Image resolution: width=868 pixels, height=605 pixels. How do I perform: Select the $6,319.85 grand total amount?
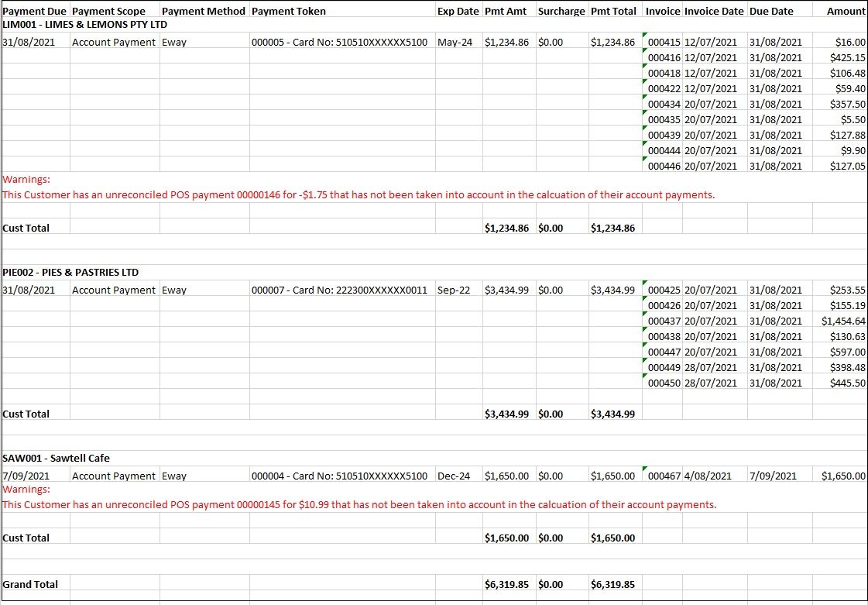pyautogui.click(x=613, y=584)
